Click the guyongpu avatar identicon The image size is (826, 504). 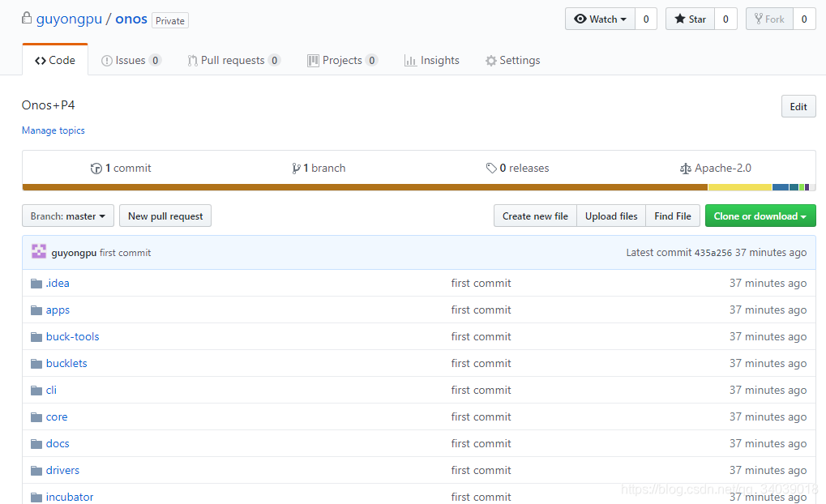39,251
